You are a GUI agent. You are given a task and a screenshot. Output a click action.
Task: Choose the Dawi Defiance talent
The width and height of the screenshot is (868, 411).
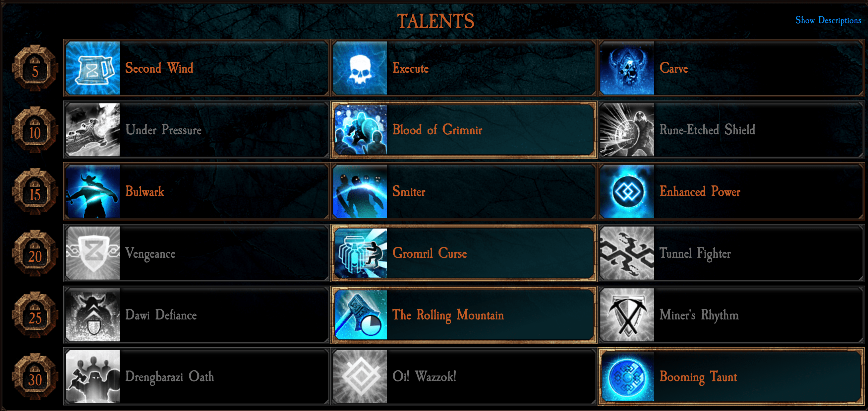point(197,315)
